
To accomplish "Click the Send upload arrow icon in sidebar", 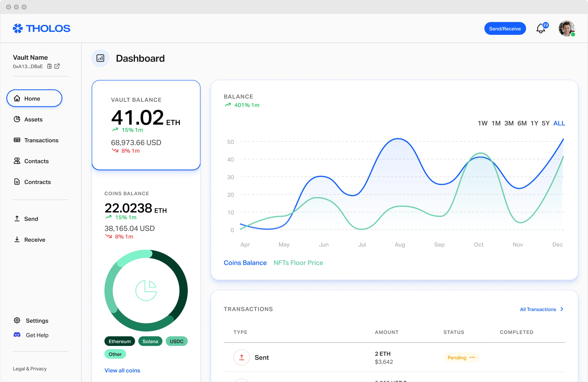I will 17,218.
